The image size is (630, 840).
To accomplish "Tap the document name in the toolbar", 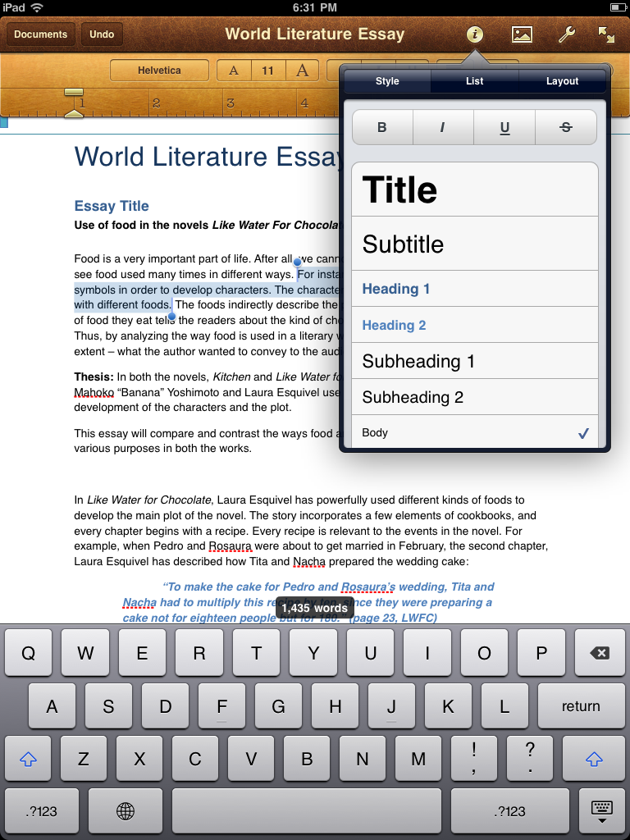I will [x=314, y=34].
